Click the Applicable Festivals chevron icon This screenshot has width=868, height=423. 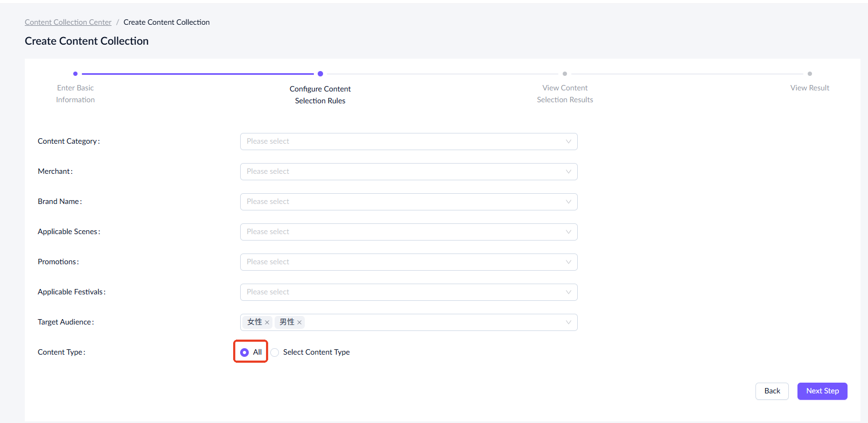click(x=568, y=292)
